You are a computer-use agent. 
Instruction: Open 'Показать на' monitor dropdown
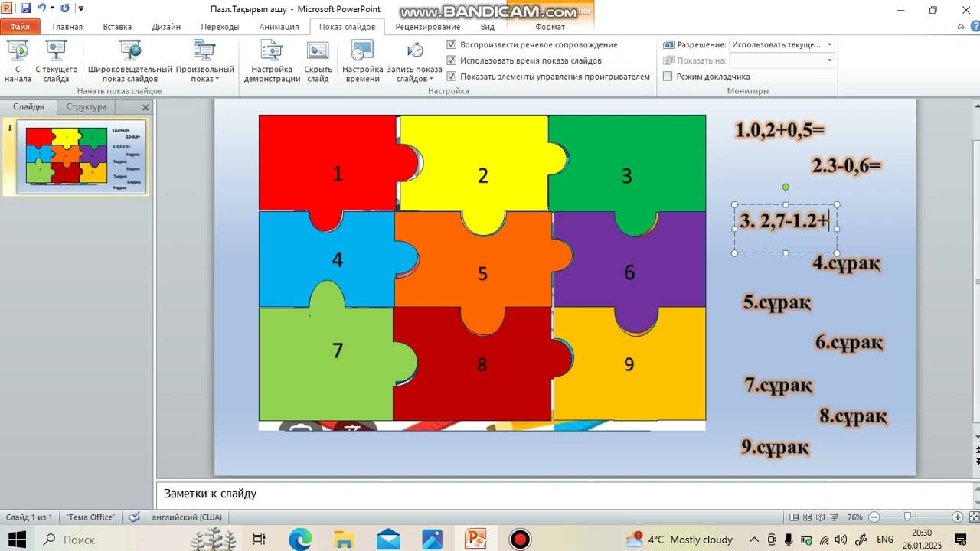point(782,60)
